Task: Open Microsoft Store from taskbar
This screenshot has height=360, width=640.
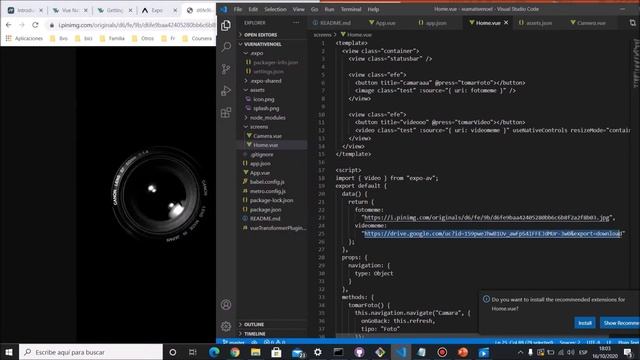Action: (276, 352)
